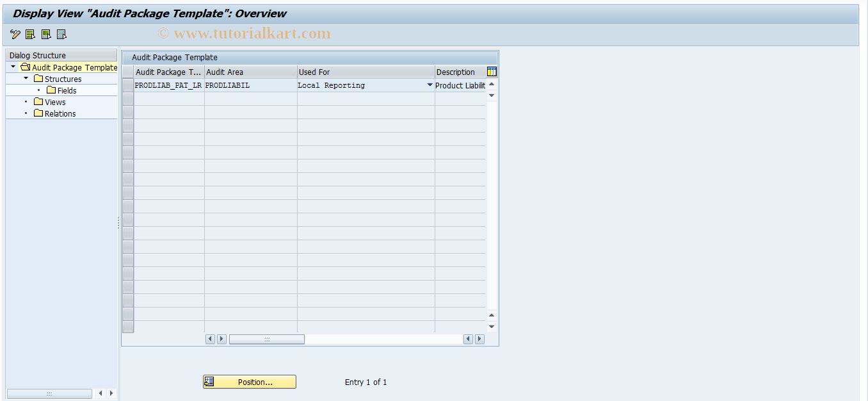Click the select-all corner cell of table

point(128,72)
